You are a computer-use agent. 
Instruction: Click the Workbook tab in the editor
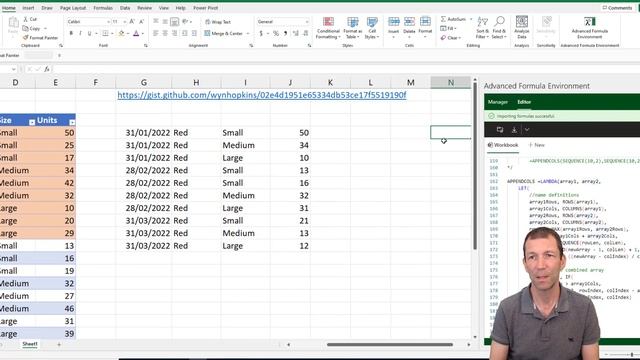(x=503, y=145)
